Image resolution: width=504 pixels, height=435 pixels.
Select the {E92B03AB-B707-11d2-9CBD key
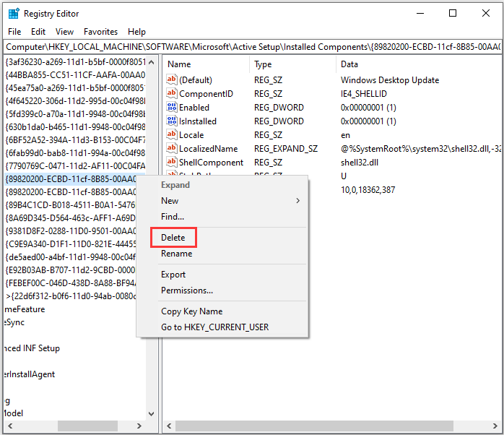pyautogui.click(x=70, y=270)
